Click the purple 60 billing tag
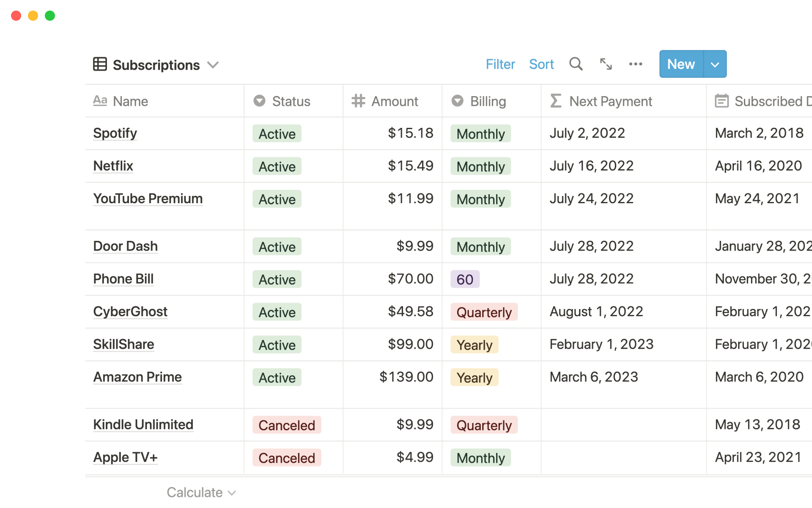Screen dimensions: 812x508 (464, 279)
